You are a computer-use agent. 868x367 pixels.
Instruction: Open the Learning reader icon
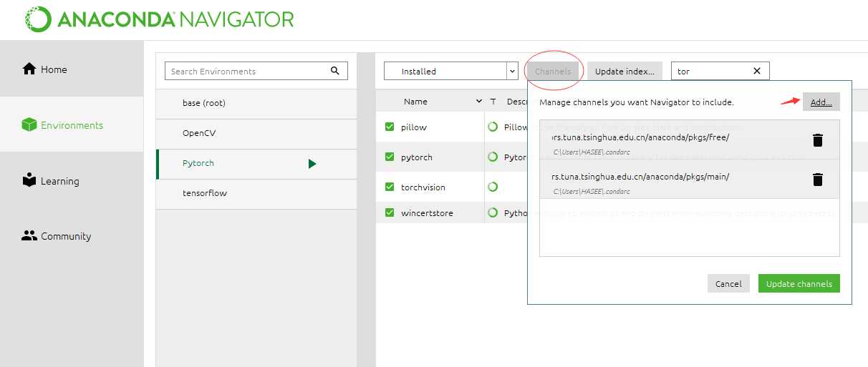29,180
